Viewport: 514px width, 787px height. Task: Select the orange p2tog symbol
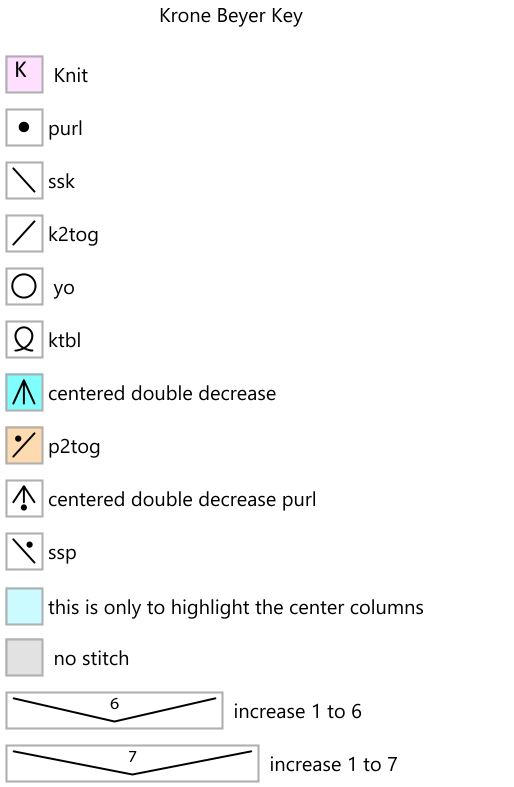24,446
